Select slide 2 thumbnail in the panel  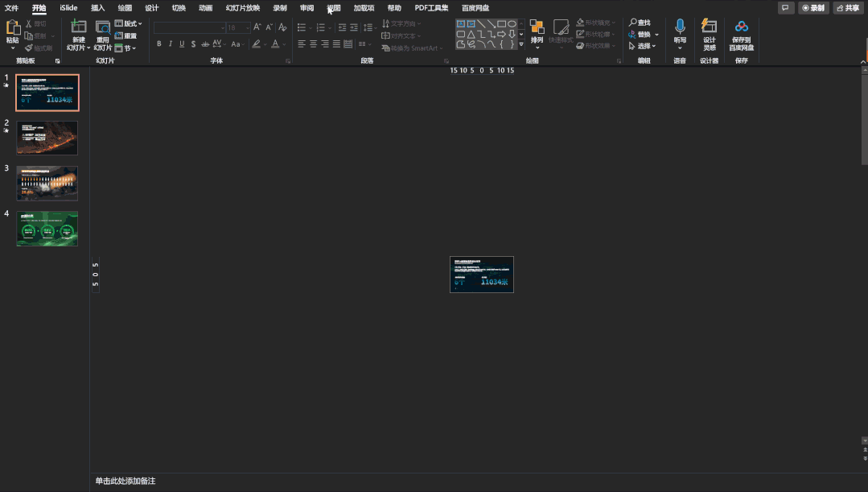[x=47, y=138]
